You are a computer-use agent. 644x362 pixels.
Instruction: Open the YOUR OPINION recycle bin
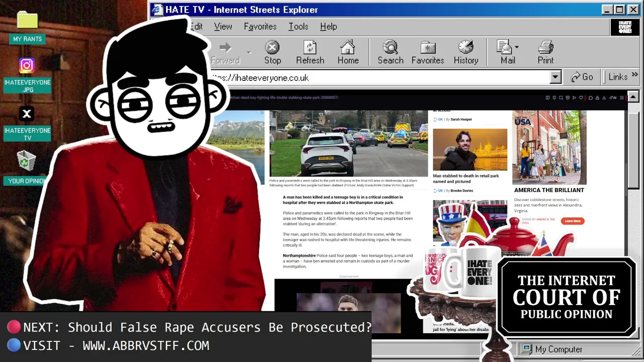tap(26, 168)
